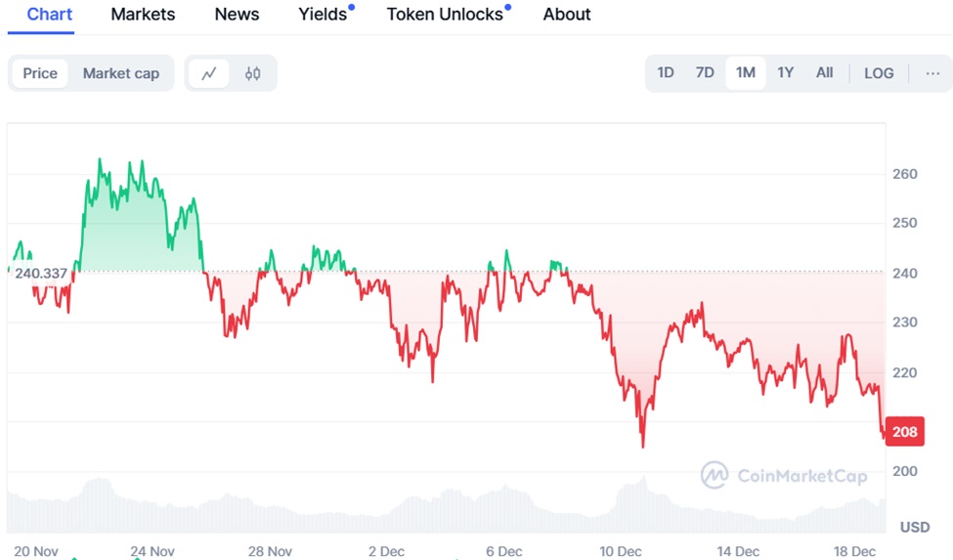Switch the range to 1Y
The image size is (953, 560).
click(785, 73)
